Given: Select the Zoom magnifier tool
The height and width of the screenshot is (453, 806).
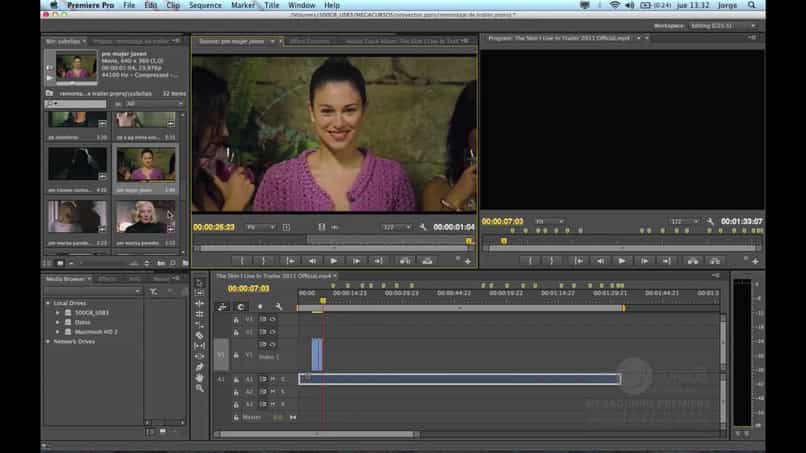Looking at the screenshot, I should tap(200, 388).
